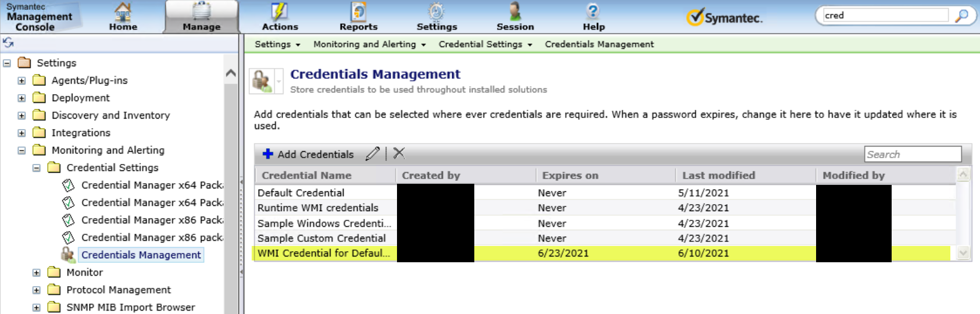Expand the Protocol Management folder

pos(36,290)
